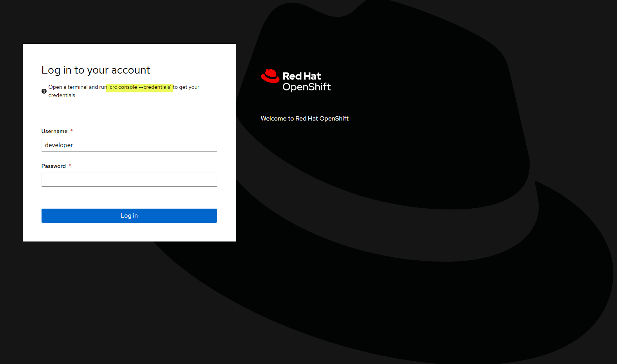The image size is (617, 364).
Task: Click the Username input field
Action: (x=129, y=145)
